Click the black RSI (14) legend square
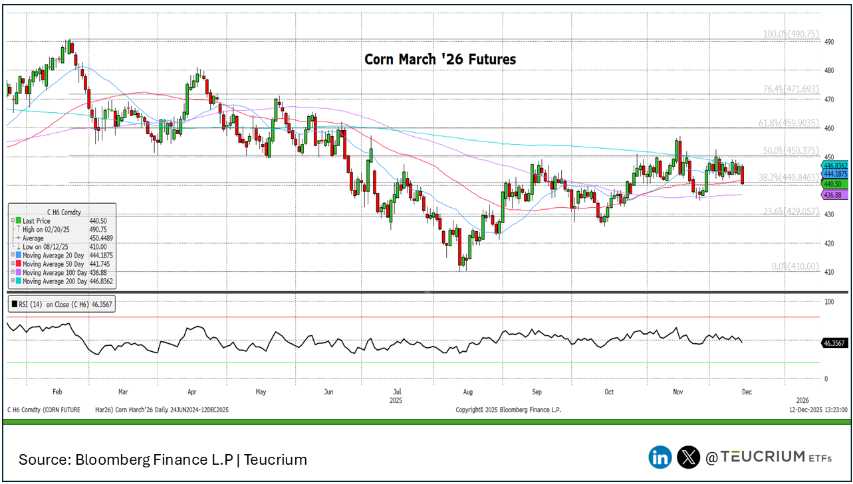853x484 pixels. [x=10, y=302]
